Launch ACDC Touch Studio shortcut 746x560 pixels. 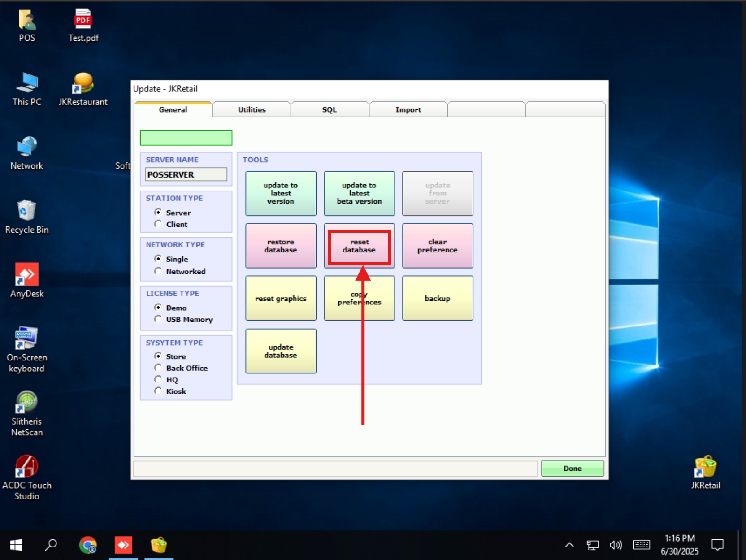(x=27, y=478)
